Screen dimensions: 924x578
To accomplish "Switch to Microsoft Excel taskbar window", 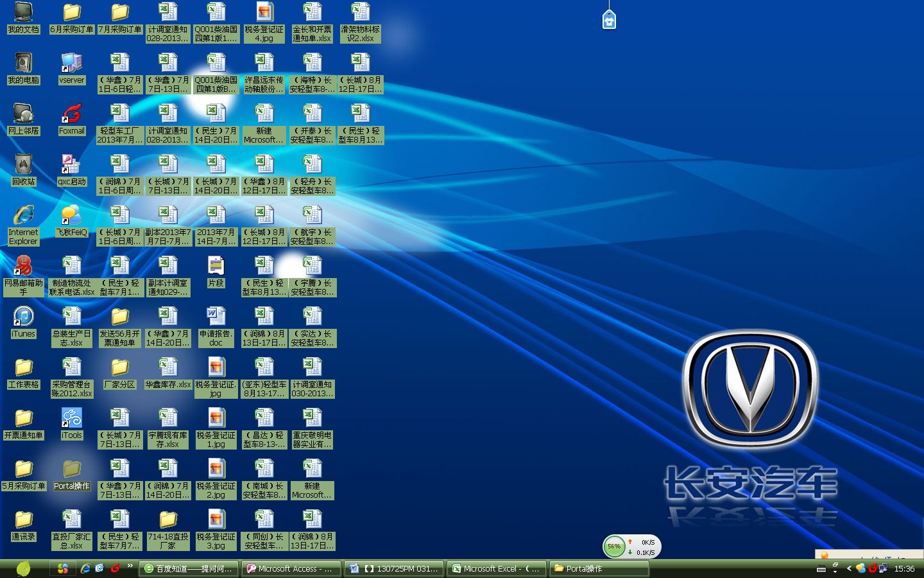I will coord(496,568).
